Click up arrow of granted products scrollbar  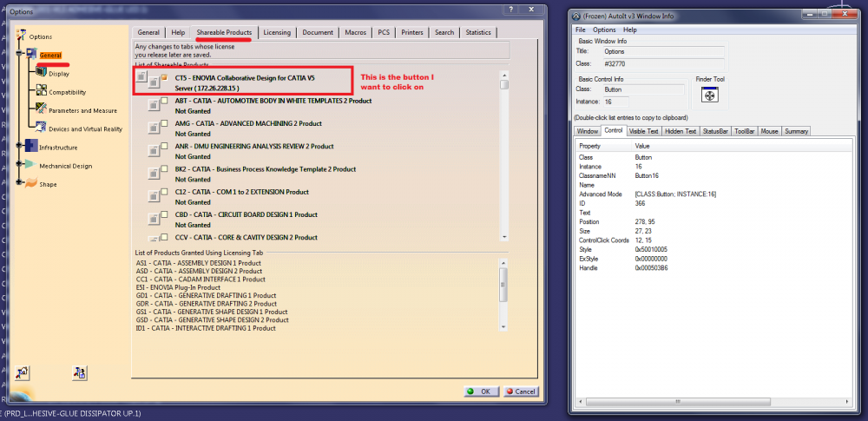tap(503, 261)
